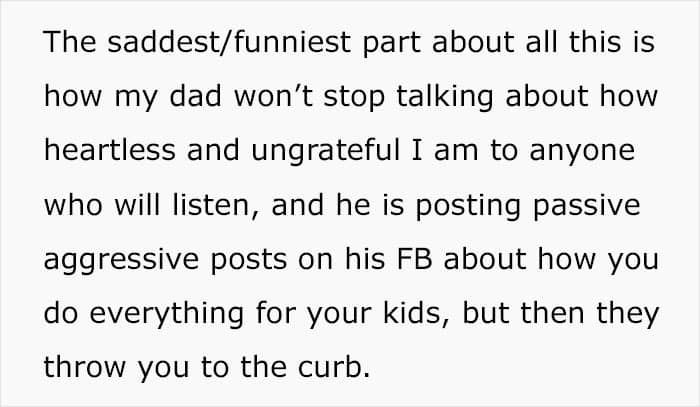
Task: Click the word "won't"
Action: point(273,96)
